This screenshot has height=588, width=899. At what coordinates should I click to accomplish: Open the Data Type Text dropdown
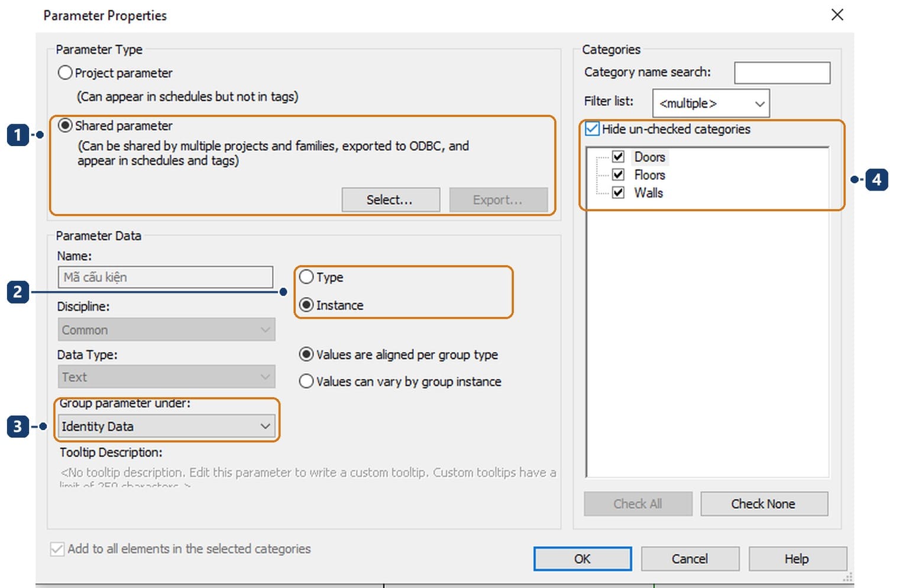click(167, 377)
